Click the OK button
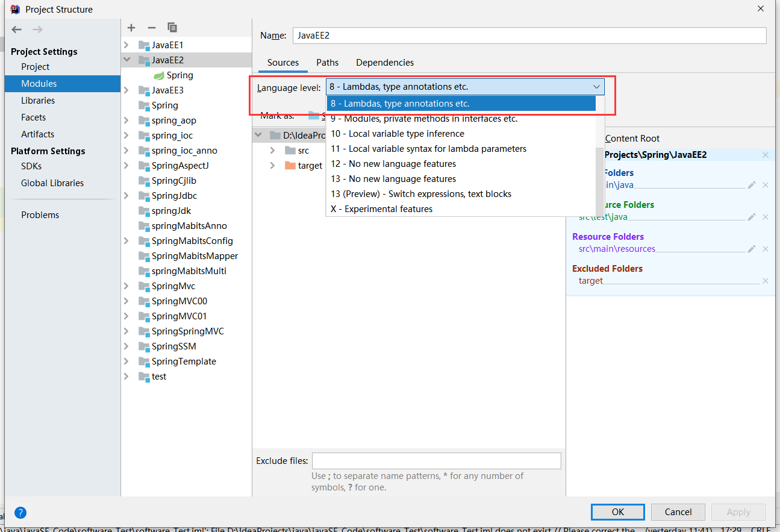The width and height of the screenshot is (780, 532). pos(618,512)
